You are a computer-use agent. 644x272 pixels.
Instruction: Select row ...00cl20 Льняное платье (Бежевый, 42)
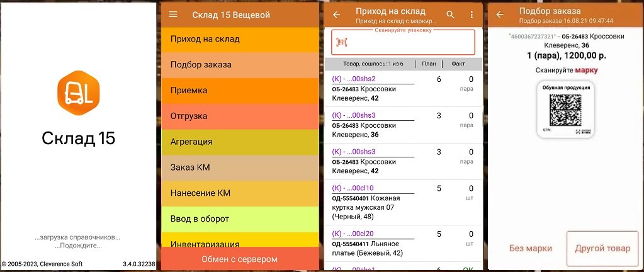coord(404,243)
